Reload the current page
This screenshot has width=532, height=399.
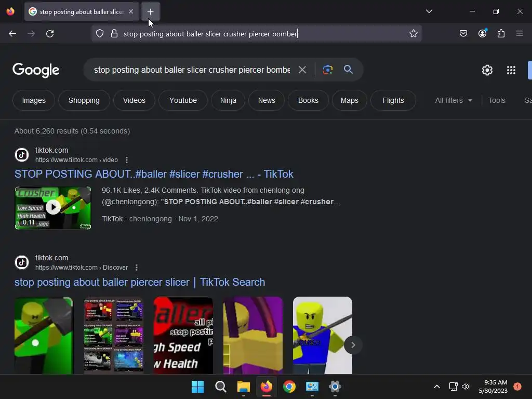(50, 34)
